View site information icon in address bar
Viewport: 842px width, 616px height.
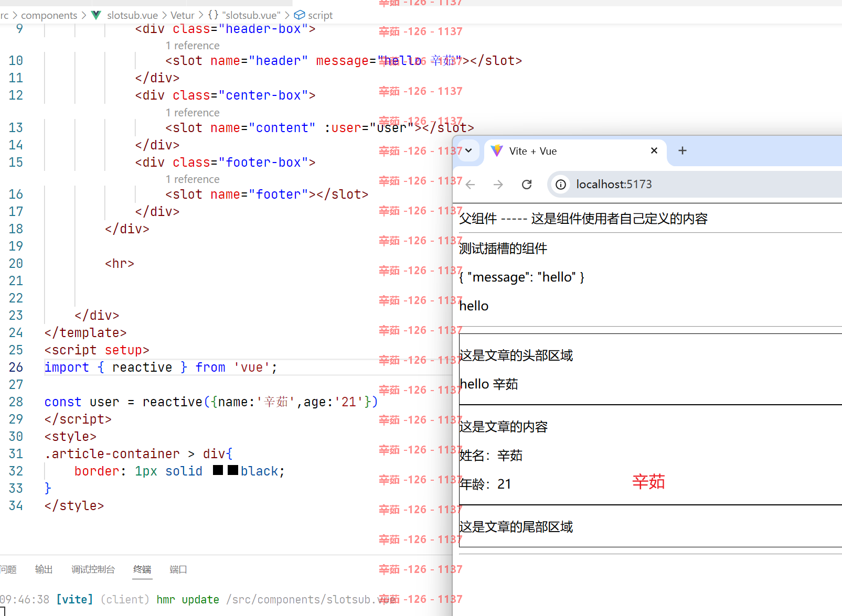pos(561,185)
